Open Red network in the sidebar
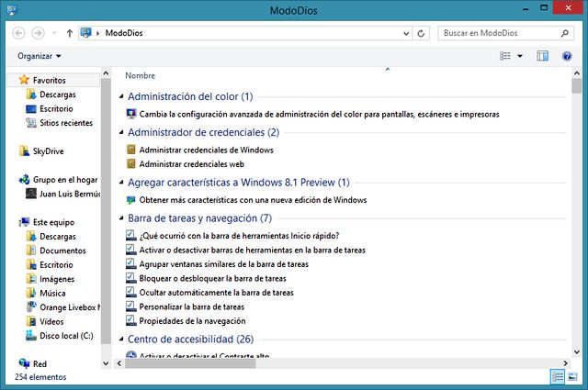Image resolution: width=588 pixels, height=390 pixels. point(40,364)
